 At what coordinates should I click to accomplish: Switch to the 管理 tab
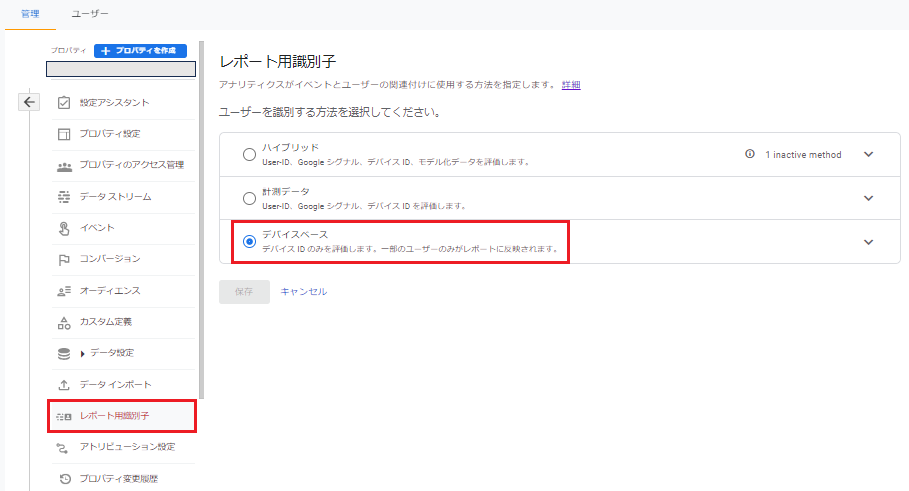tap(30, 14)
